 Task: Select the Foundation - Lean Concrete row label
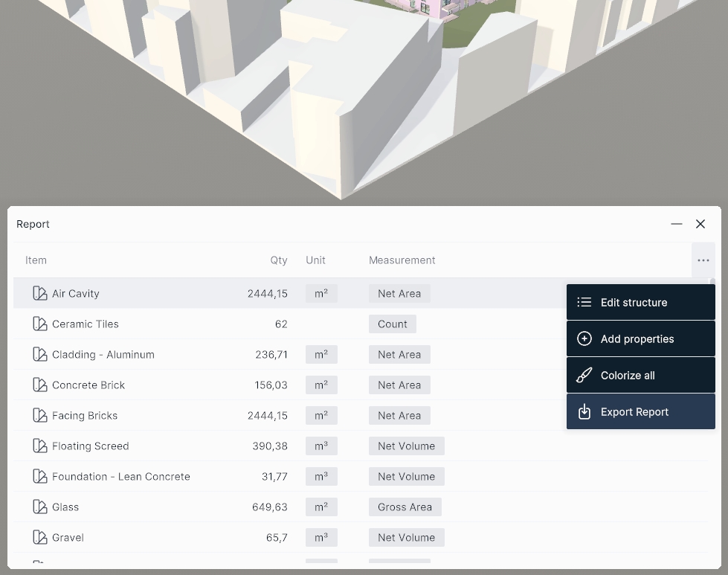121,477
